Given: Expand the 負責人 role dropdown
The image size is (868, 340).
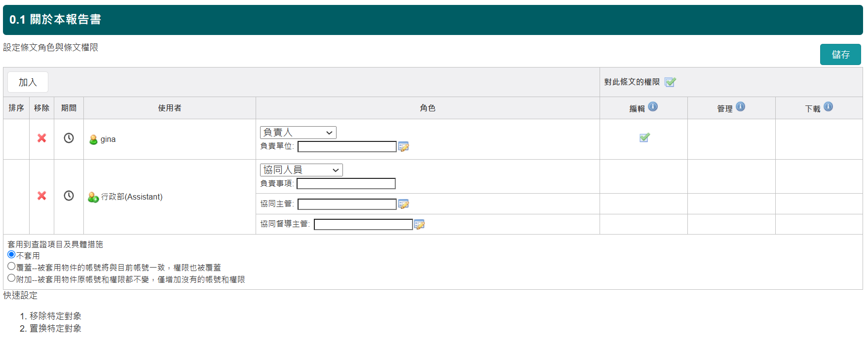Looking at the screenshot, I should [x=298, y=133].
